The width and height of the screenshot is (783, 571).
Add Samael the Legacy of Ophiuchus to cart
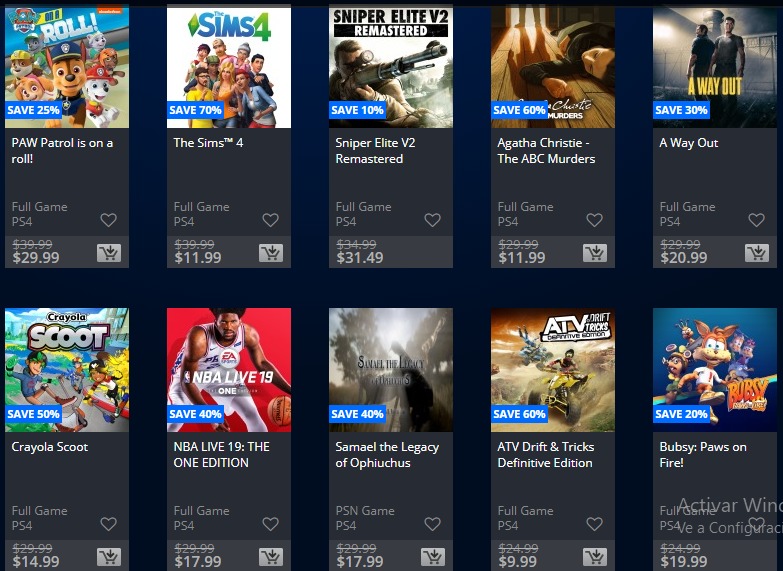pos(433,557)
